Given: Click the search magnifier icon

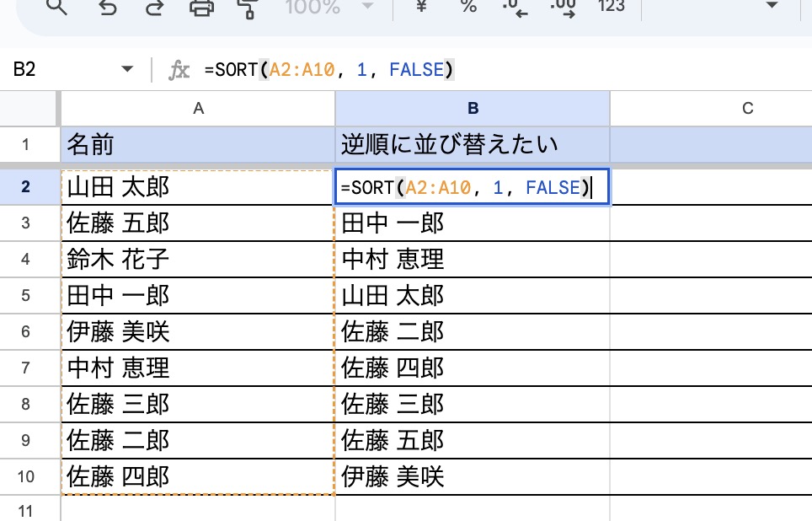Looking at the screenshot, I should coord(56,8).
